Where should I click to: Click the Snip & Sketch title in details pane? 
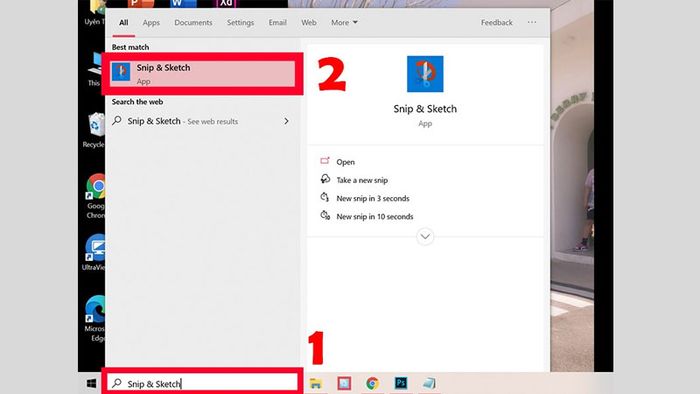click(425, 109)
